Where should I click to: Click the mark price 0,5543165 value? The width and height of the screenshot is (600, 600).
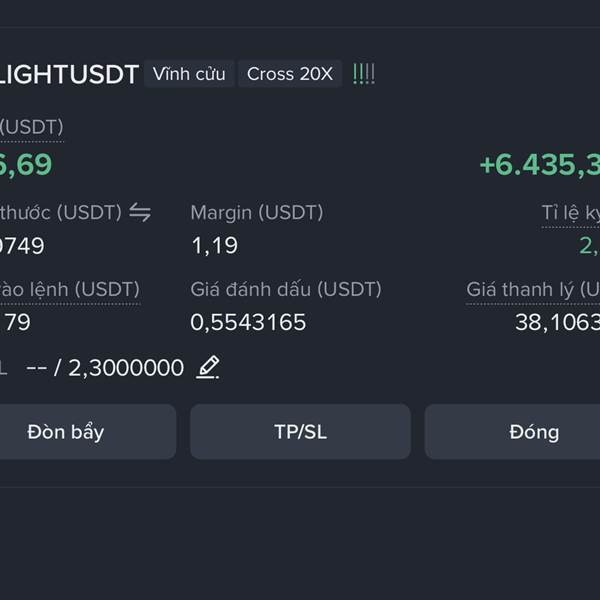248,322
